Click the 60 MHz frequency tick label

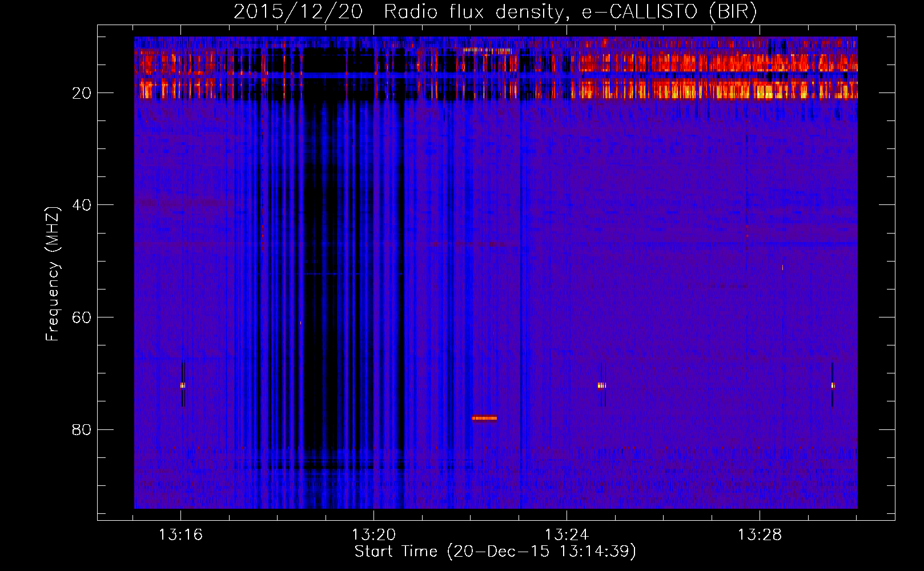(x=82, y=317)
